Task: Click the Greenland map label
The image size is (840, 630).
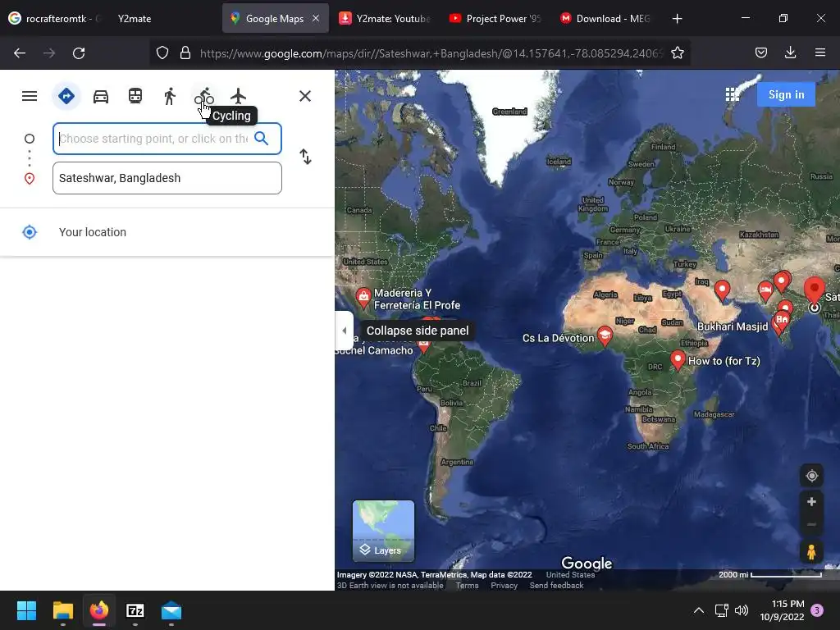Action: click(x=509, y=112)
